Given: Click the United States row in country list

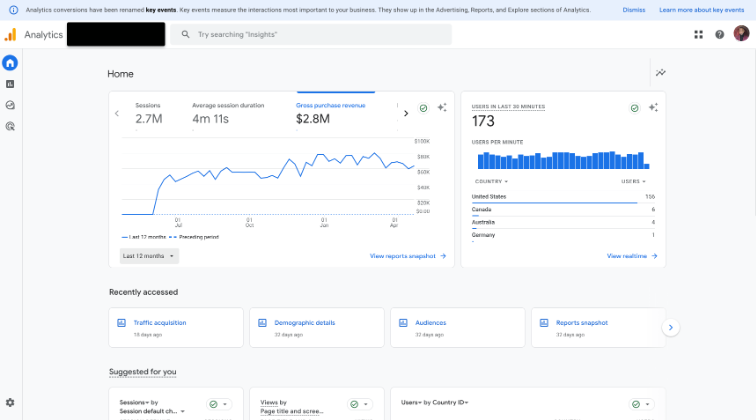Looking at the screenshot, I should (x=563, y=197).
